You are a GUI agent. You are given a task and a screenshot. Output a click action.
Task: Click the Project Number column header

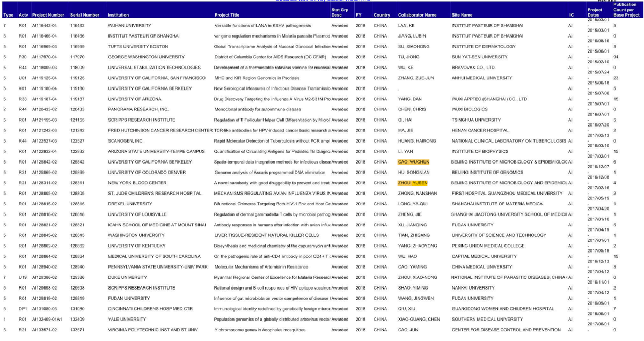48,15
